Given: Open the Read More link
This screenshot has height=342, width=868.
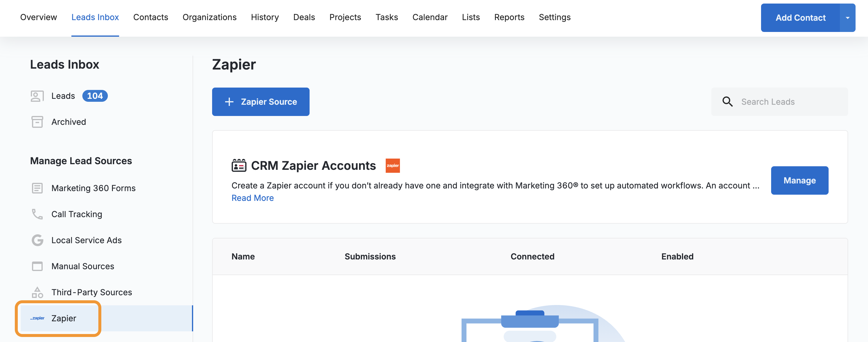Looking at the screenshot, I should (252, 198).
